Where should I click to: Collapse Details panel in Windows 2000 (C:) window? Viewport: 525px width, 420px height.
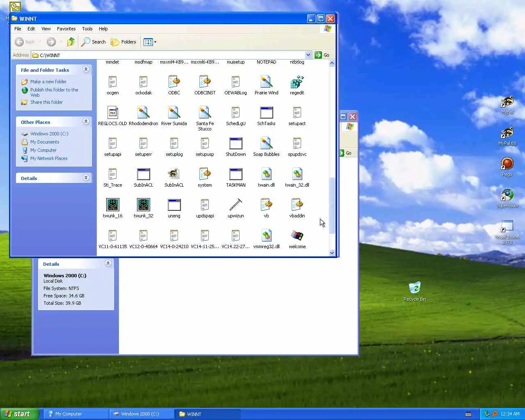click(108, 263)
